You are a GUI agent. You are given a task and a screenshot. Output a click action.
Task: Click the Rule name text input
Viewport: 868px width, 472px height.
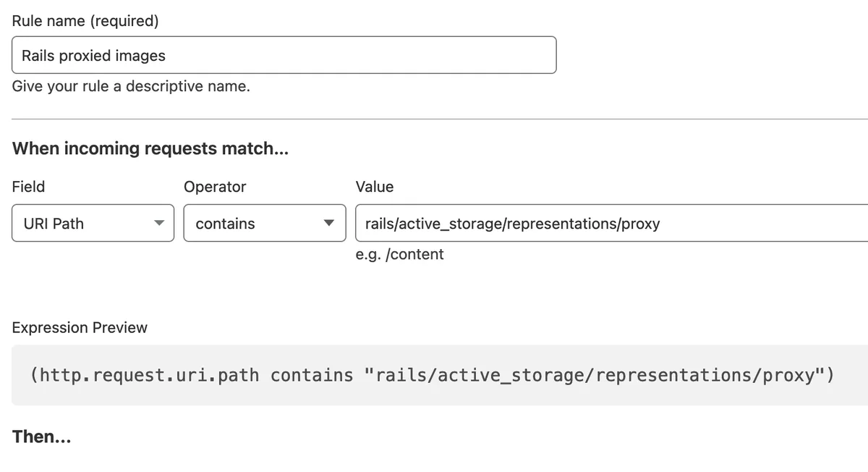click(282, 54)
